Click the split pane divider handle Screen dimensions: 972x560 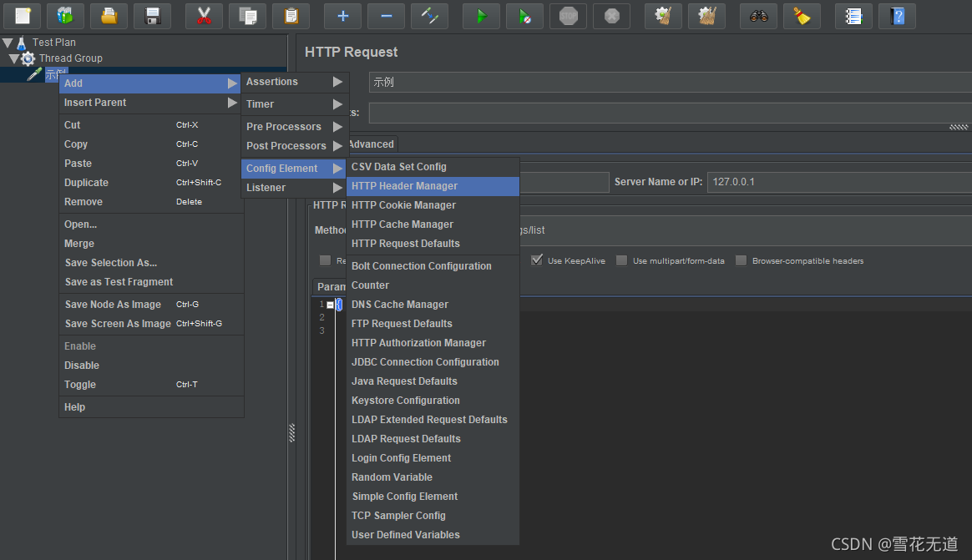[292, 432]
